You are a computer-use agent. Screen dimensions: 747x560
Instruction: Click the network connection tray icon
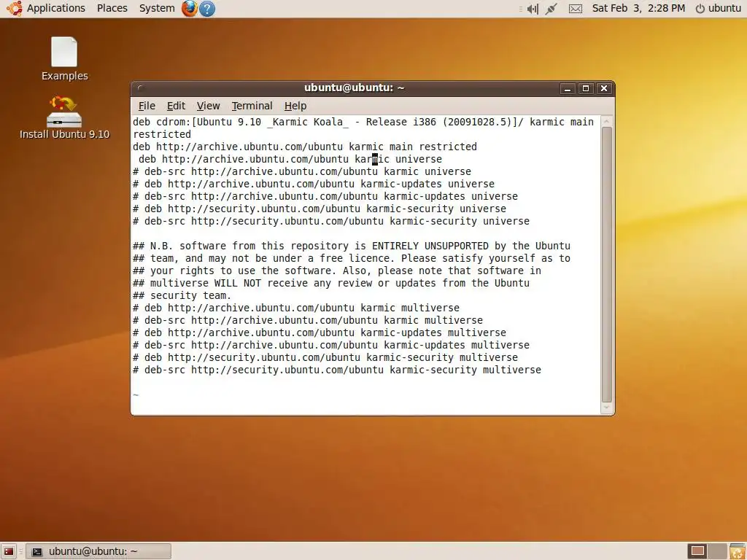(551, 9)
